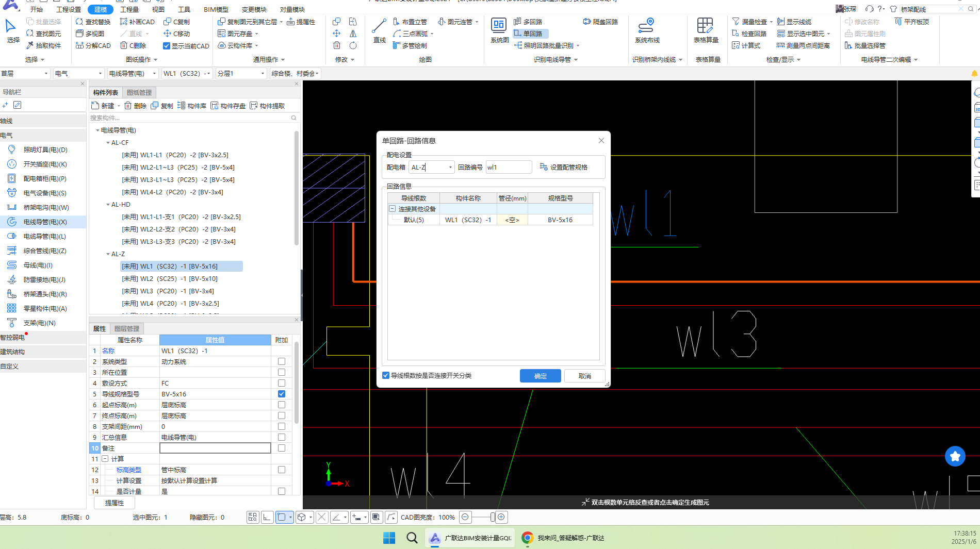The image size is (980, 549).
Task: Collapse the AL-HD tree group
Action: 108,205
